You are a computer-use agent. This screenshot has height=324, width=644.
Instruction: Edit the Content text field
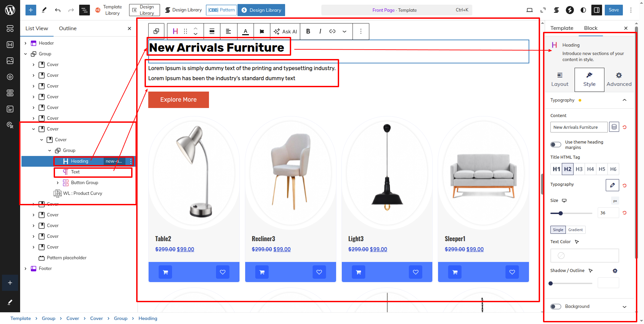[x=579, y=127]
